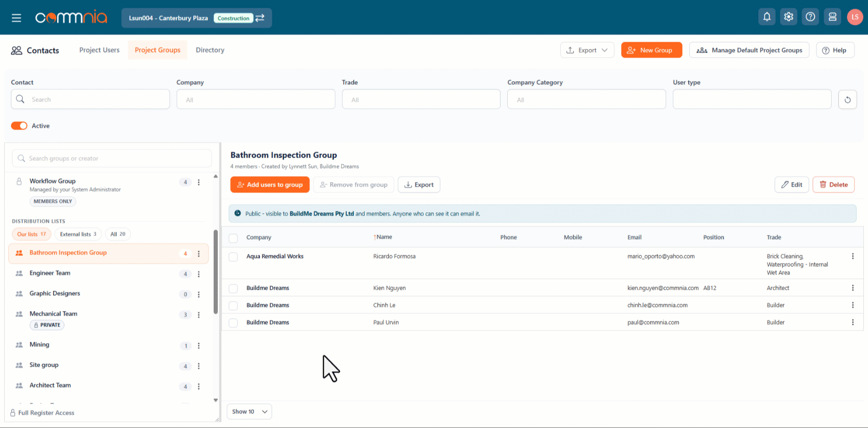This screenshot has height=428, width=868.
Task: Open options menu for Engineer Team
Action: [x=199, y=274]
